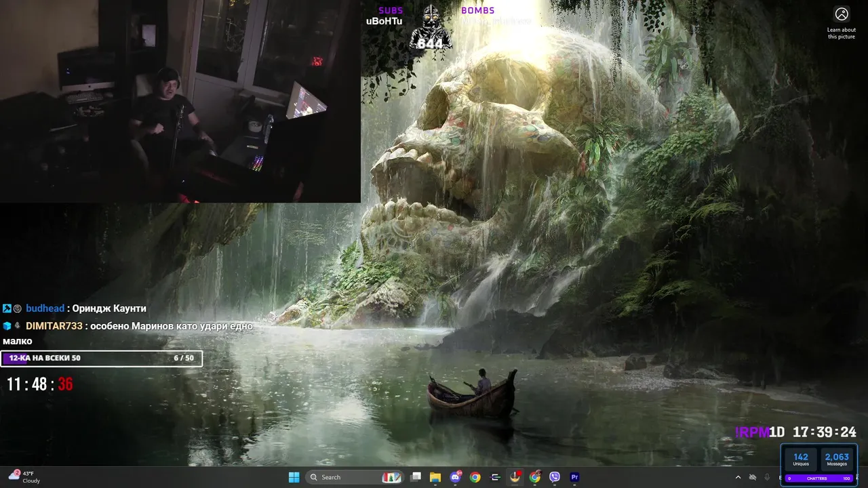Launch Adobe Premiere Pro from the taskbar
The image size is (868, 488).
coord(575,477)
